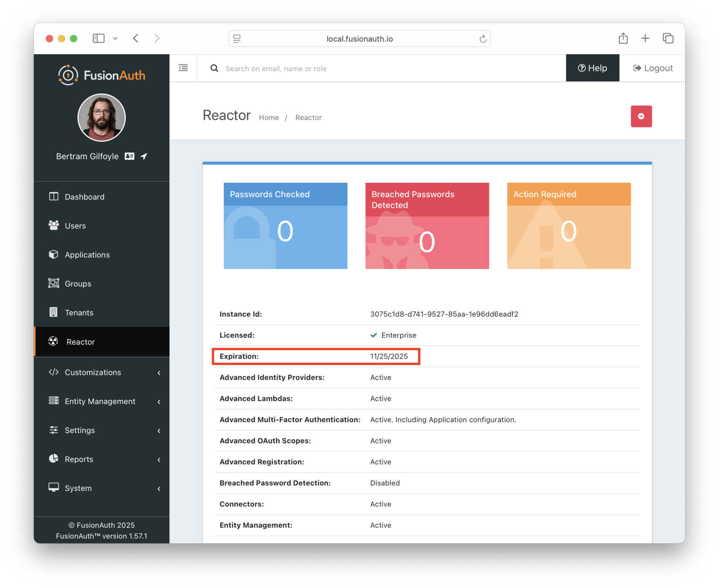Open the Safari share icon
This screenshot has width=719, height=588.
coord(623,39)
